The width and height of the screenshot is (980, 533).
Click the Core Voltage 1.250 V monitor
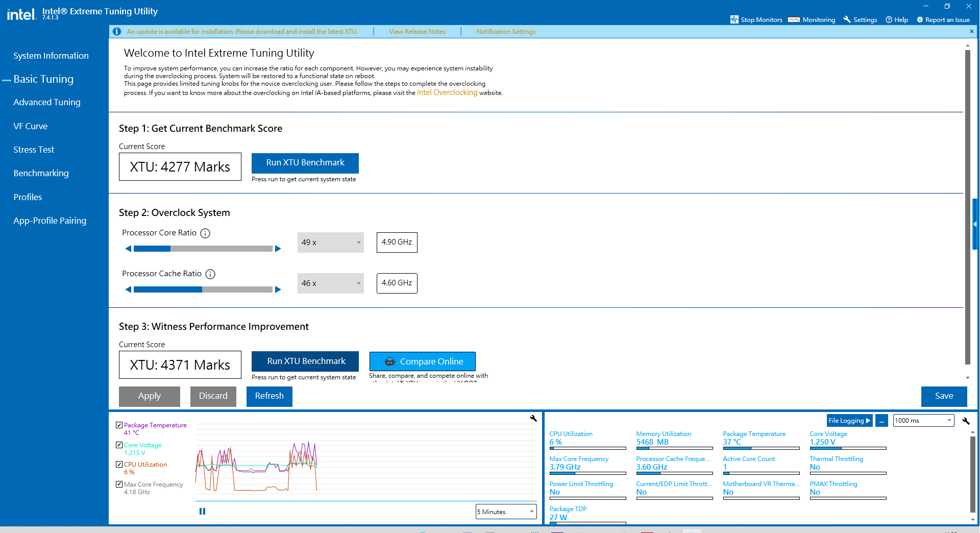point(848,440)
